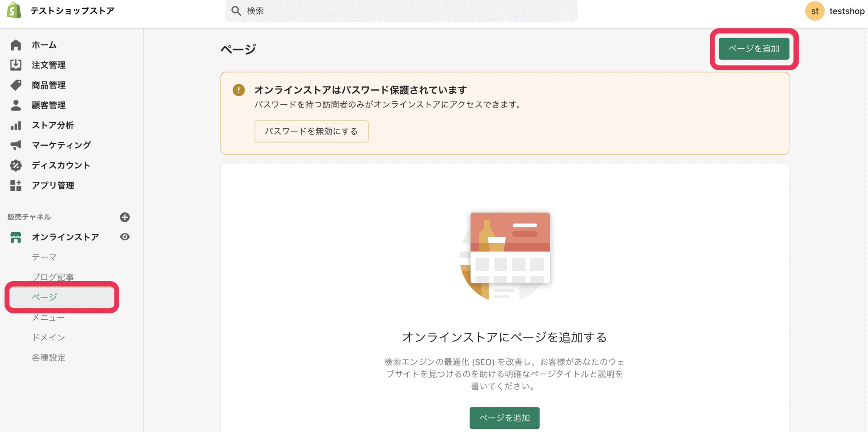Viewport: 868px width, 432px height.
Task: Open テーマ from the sidebar
Action: [x=44, y=257]
